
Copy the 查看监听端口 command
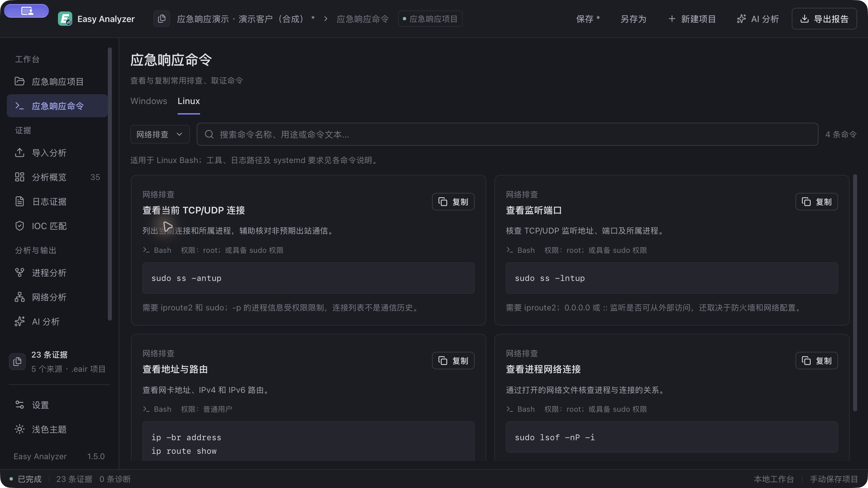point(816,202)
